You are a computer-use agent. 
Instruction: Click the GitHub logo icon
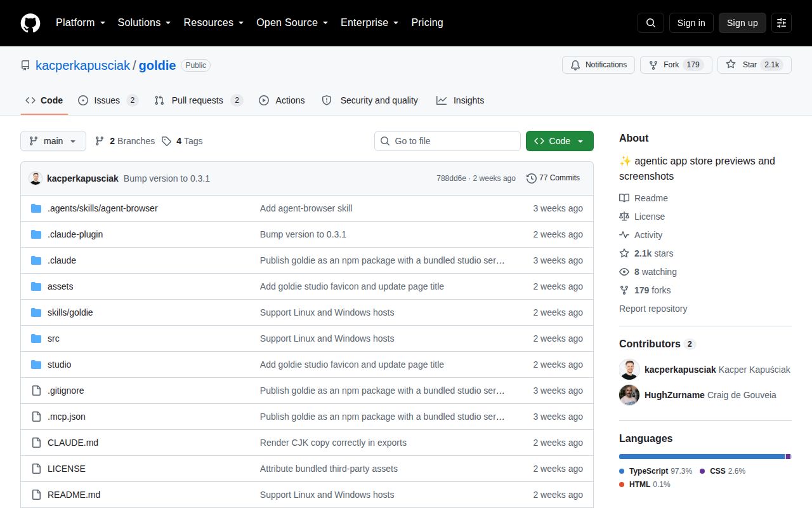[30, 23]
